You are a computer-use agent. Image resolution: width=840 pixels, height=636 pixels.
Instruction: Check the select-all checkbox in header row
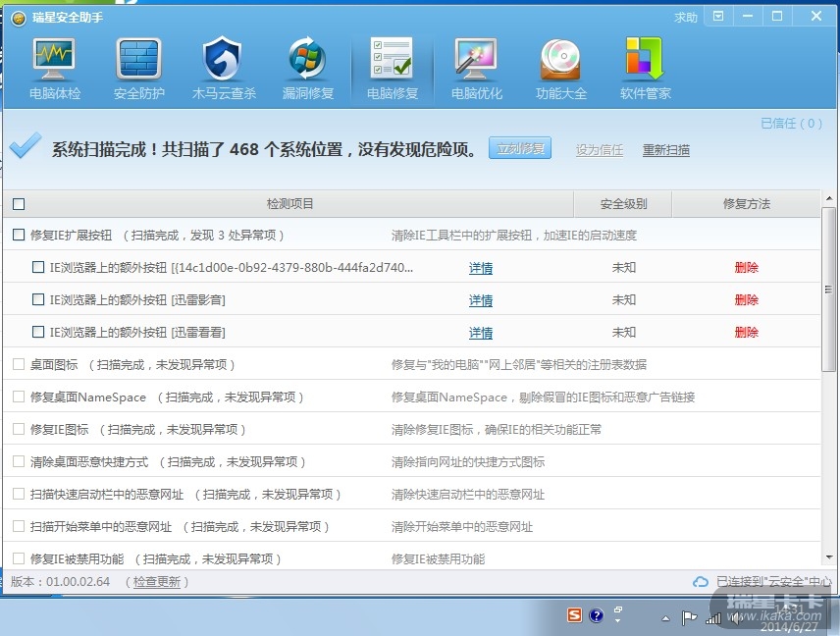(x=19, y=204)
